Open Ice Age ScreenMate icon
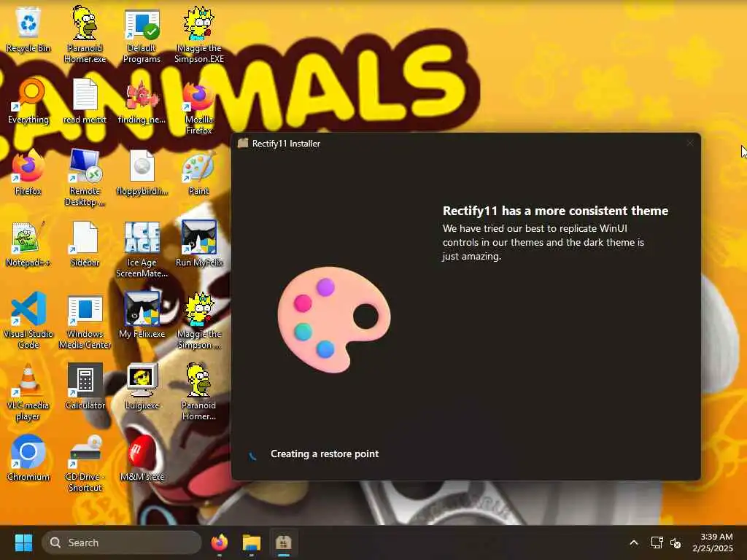Screen dimensions: 747x560 142,249
